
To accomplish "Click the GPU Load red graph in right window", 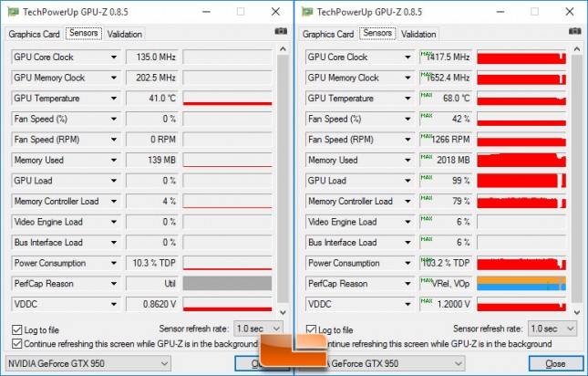I will [x=521, y=181].
